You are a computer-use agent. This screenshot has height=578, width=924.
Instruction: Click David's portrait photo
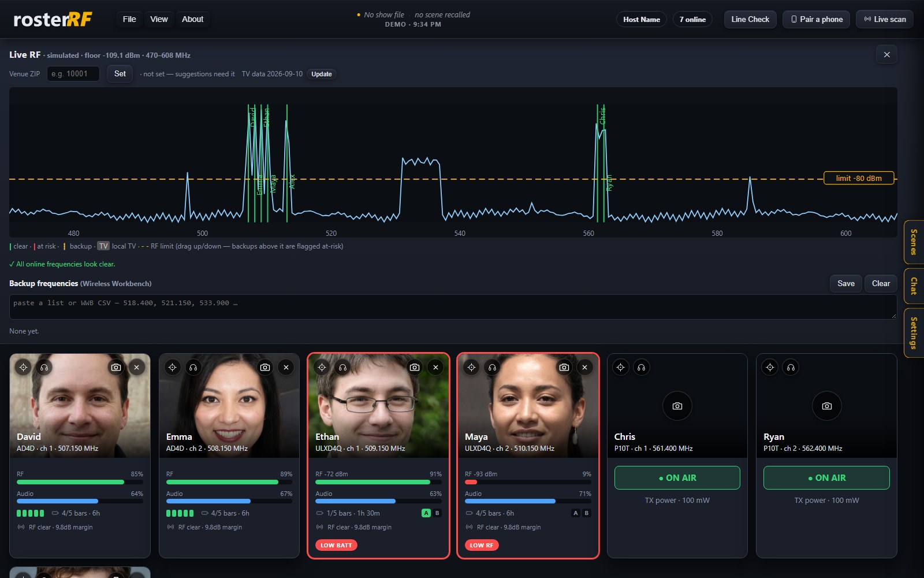80,406
